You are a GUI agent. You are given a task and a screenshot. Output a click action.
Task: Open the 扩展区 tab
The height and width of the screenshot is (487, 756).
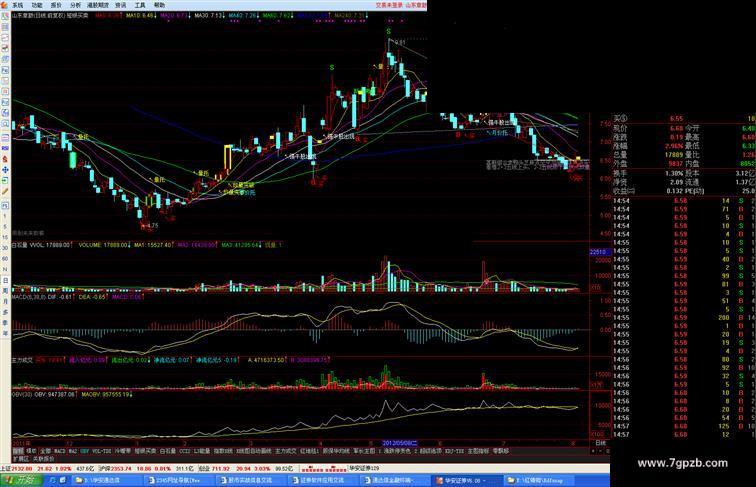pos(21,458)
